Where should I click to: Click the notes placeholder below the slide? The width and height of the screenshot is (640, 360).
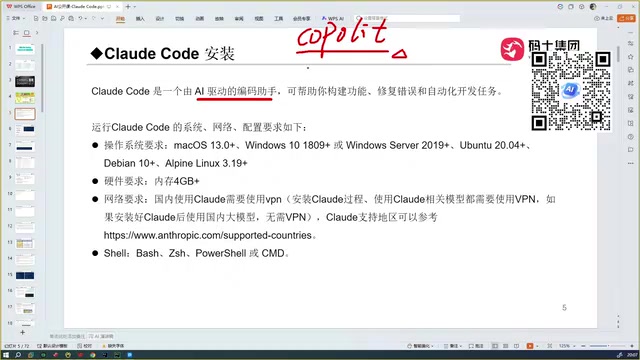pyautogui.click(x=67, y=336)
